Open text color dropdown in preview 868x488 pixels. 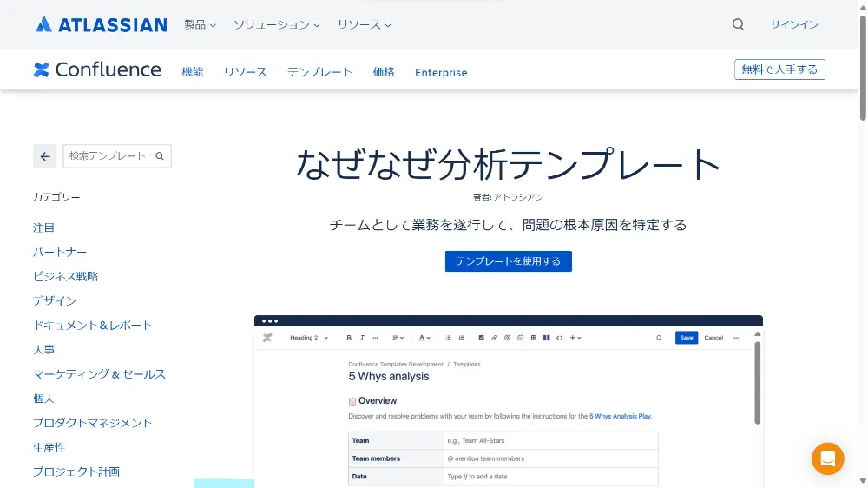(x=424, y=338)
